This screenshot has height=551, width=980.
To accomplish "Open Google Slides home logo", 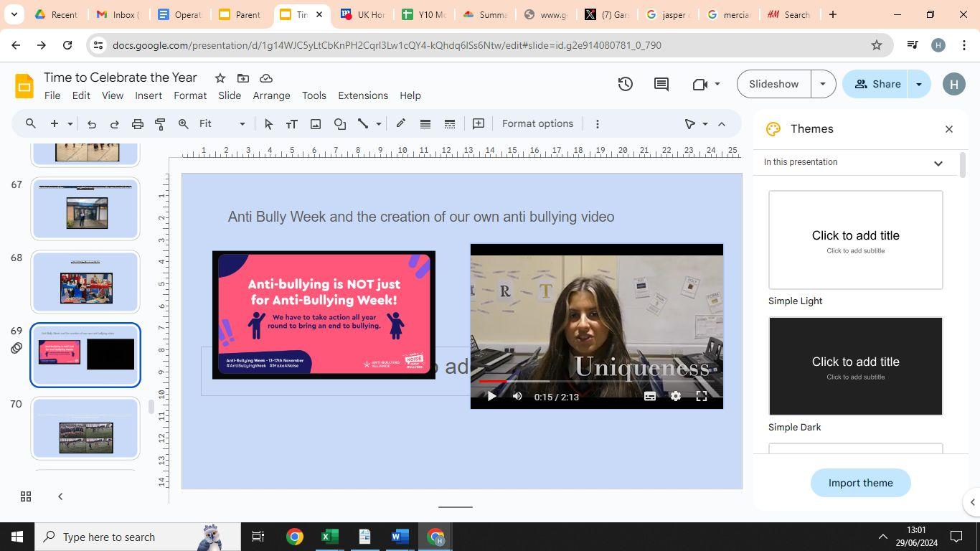I will click(x=24, y=86).
